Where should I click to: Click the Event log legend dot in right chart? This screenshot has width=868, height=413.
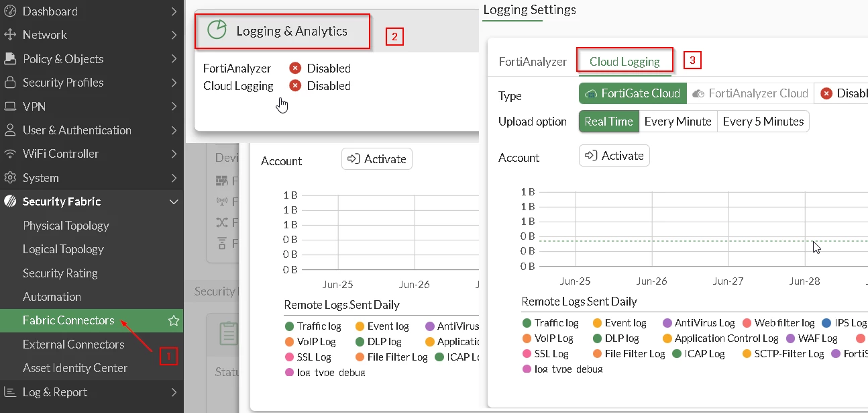[598, 323]
